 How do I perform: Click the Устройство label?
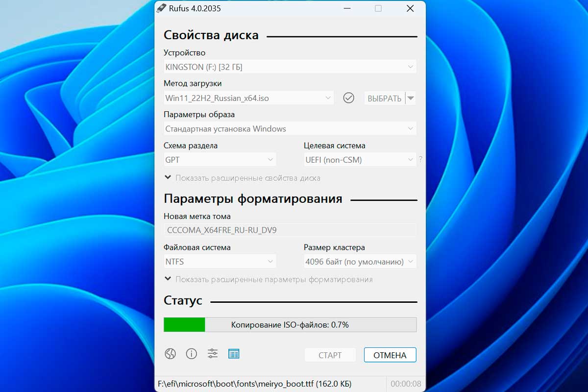click(185, 52)
